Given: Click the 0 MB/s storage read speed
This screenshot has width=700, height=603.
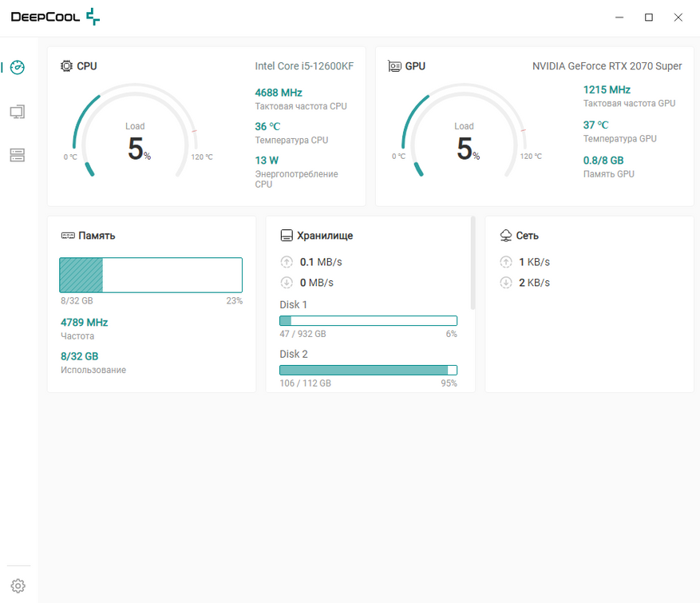Looking at the screenshot, I should (x=317, y=282).
